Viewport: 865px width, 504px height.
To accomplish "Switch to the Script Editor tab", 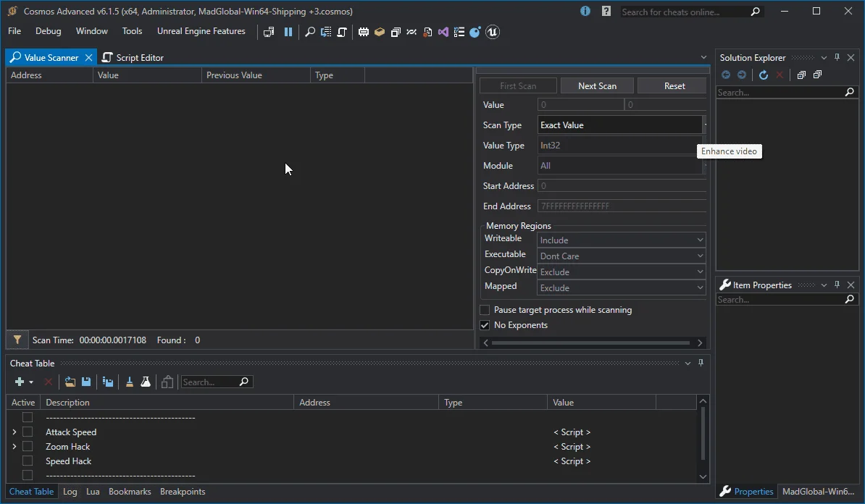I will click(133, 57).
